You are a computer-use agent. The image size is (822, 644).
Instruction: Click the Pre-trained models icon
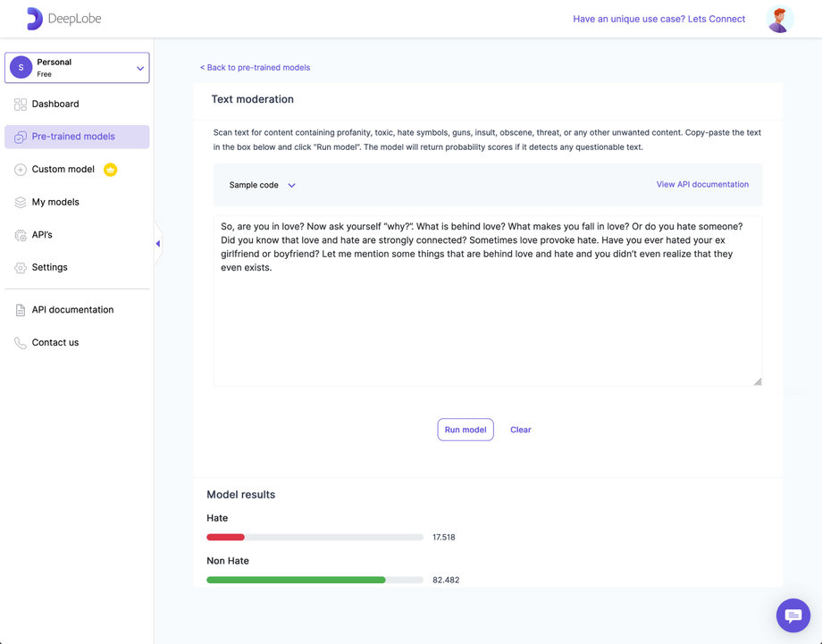(20, 136)
